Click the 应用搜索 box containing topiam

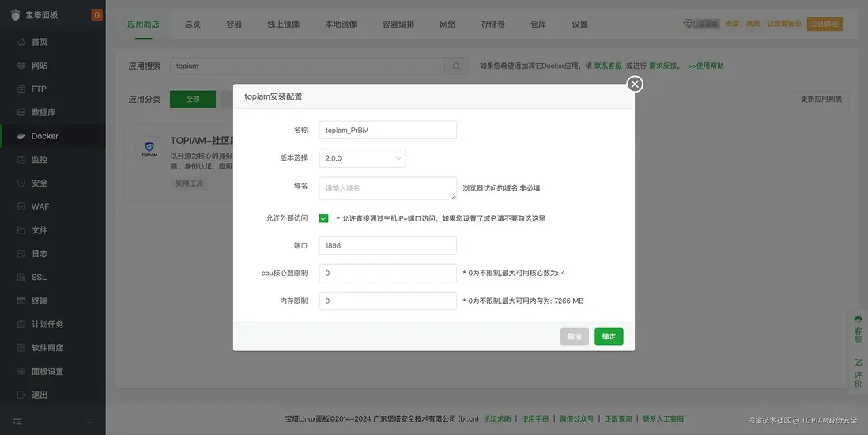pos(308,66)
